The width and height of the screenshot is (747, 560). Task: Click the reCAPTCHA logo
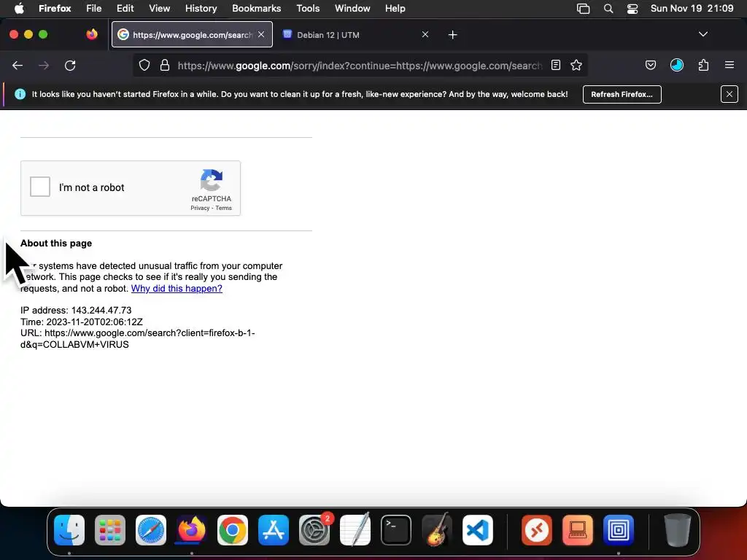[212, 181]
